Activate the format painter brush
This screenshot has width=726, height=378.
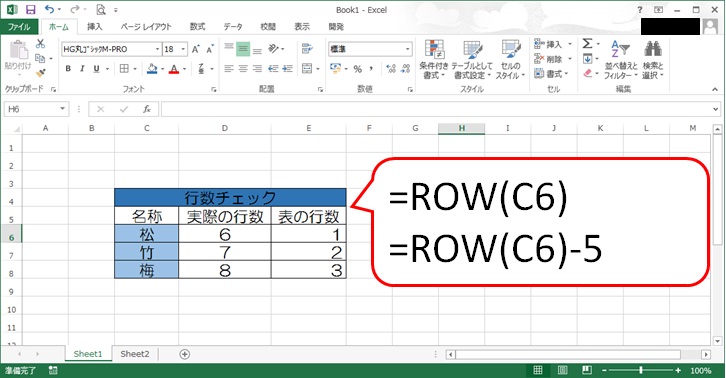(40, 73)
